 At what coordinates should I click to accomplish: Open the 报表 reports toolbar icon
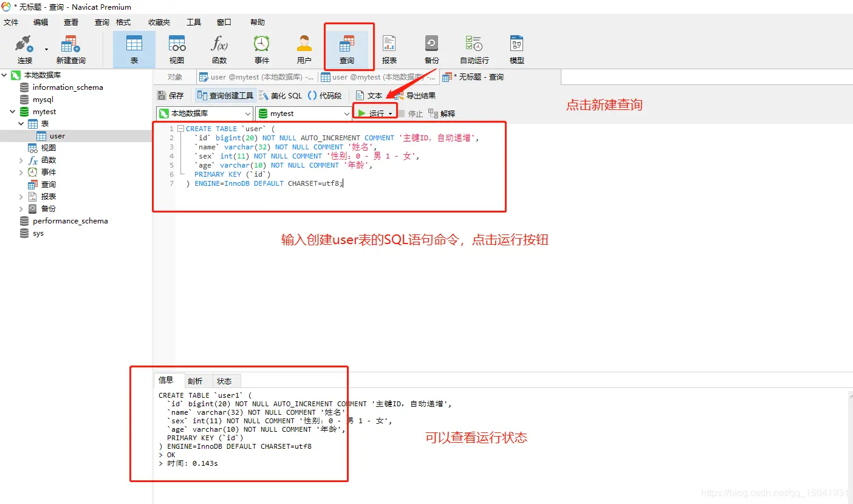pyautogui.click(x=389, y=49)
